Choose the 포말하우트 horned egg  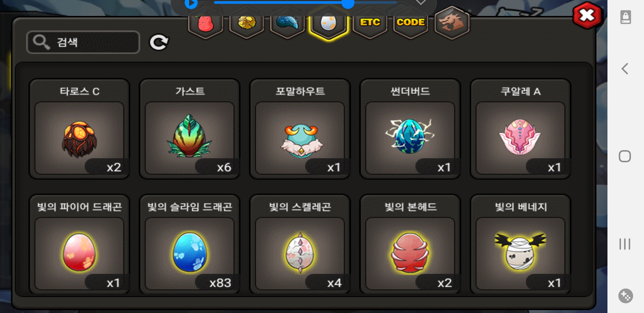(300, 129)
